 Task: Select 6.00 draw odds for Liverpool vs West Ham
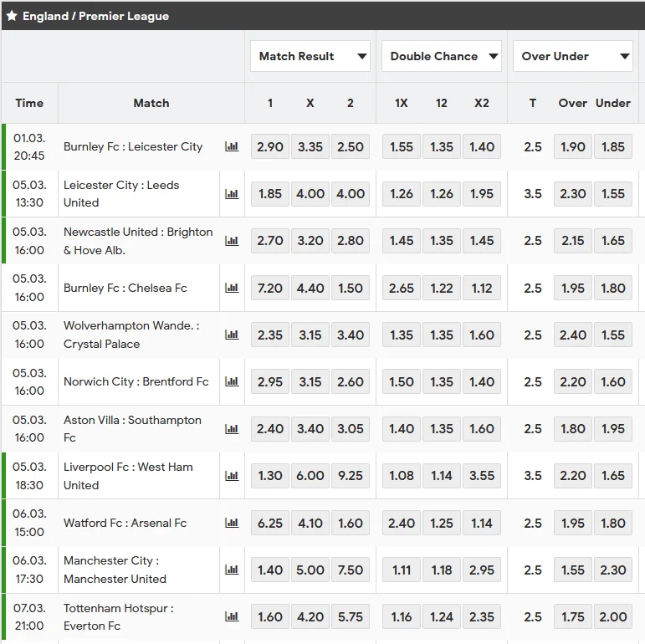click(310, 476)
